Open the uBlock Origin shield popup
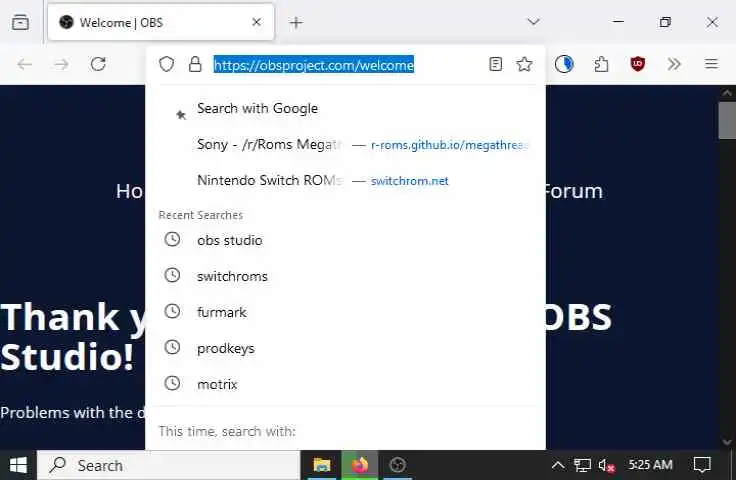 pos(637,64)
